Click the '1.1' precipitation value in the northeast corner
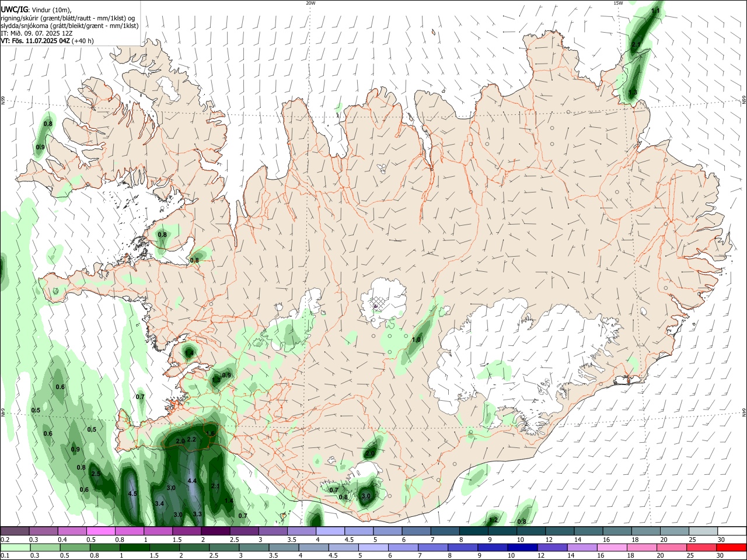The height and width of the screenshot is (560, 747). point(655,10)
